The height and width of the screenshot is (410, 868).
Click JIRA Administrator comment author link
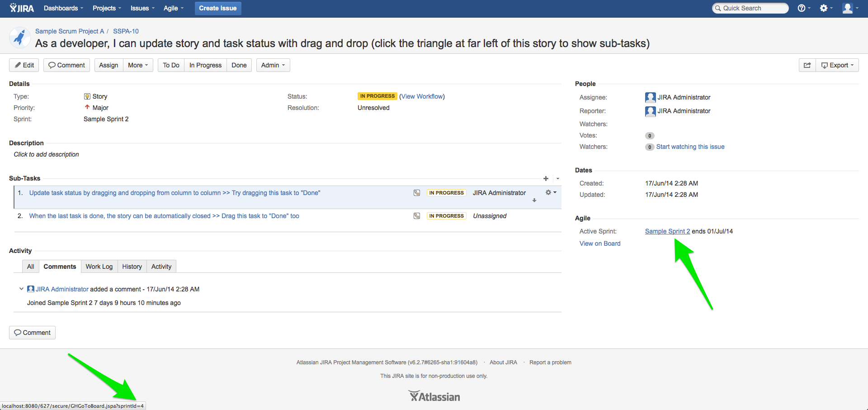[62, 289]
